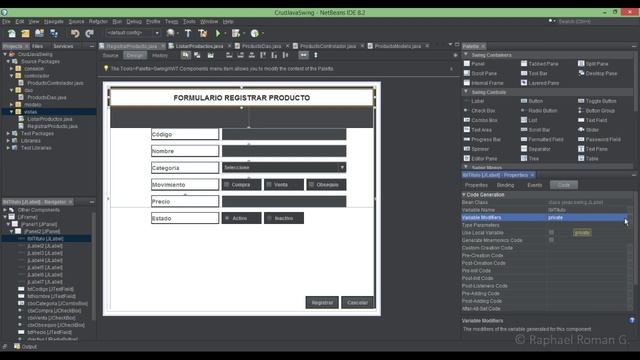Collapse the Source Packages tree node
Image resolution: width=640 pixels, height=360 pixels.
[x=8, y=61]
